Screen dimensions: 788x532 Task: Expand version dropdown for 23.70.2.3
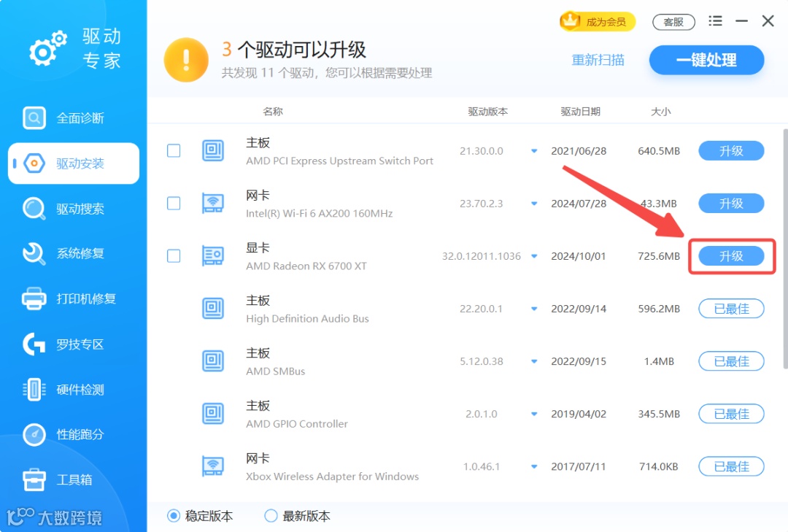534,204
